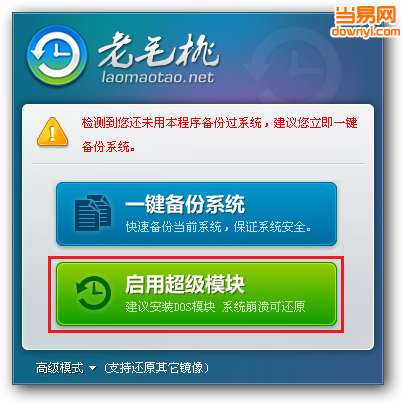Click the 备份系统。 second warning line

109,147
